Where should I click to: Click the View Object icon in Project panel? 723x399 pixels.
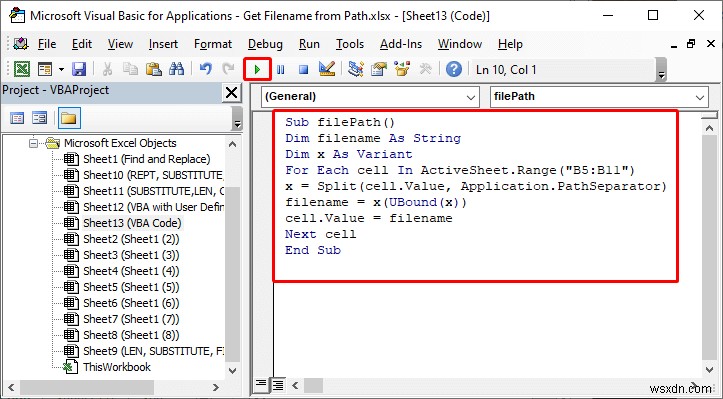click(40, 118)
